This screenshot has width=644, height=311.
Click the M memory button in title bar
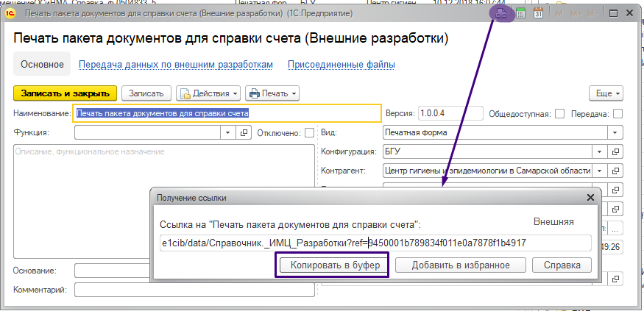(x=560, y=13)
